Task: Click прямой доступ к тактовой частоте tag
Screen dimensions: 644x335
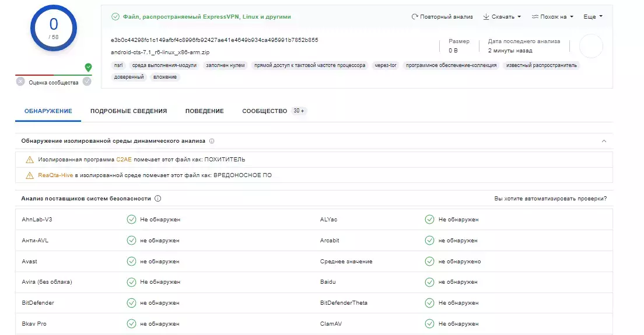Action: click(310, 65)
